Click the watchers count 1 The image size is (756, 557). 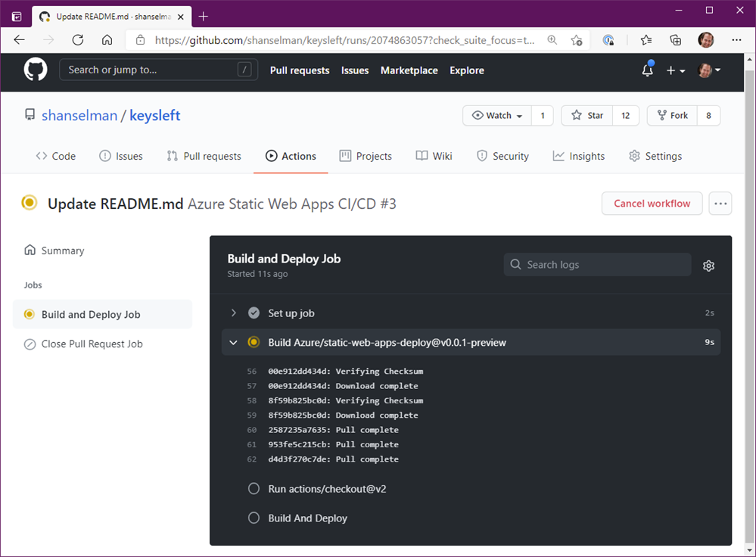[x=543, y=115]
